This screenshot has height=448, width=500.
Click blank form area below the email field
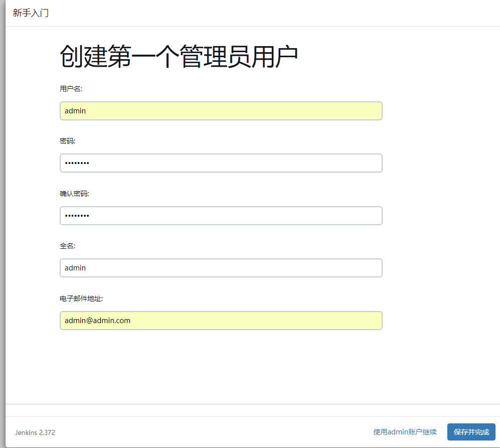[x=221, y=366]
